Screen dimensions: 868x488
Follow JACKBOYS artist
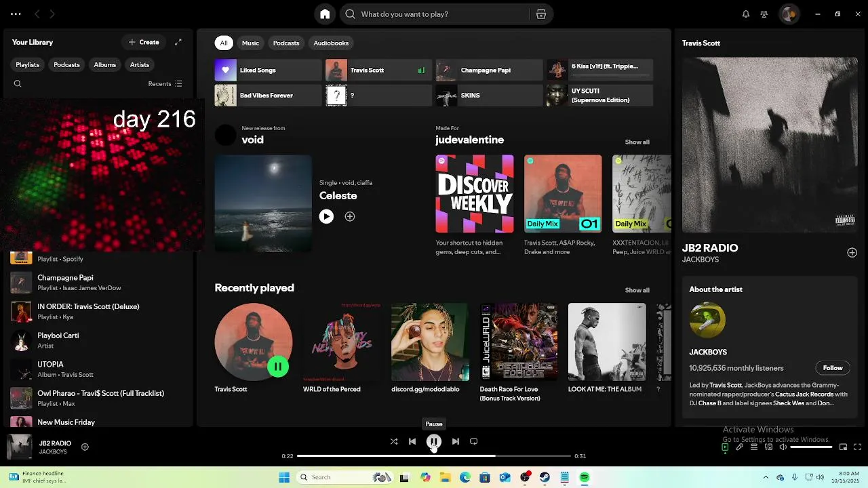click(833, 368)
